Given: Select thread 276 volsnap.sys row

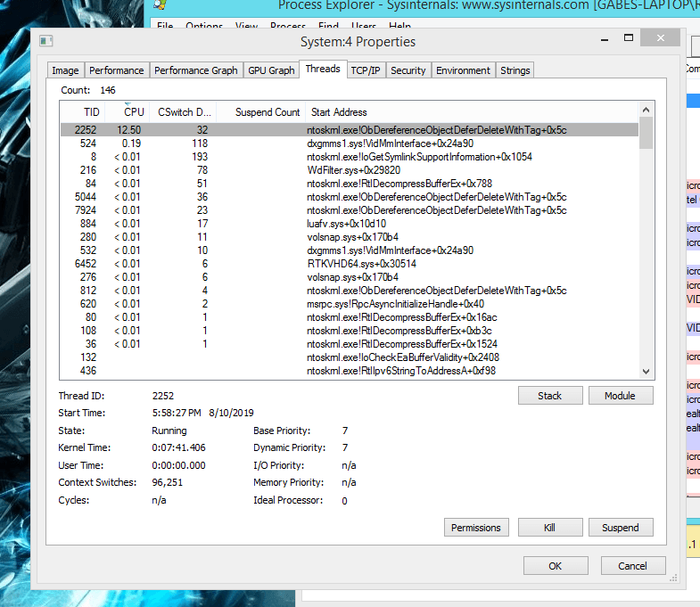Looking at the screenshot, I should click(x=349, y=277).
